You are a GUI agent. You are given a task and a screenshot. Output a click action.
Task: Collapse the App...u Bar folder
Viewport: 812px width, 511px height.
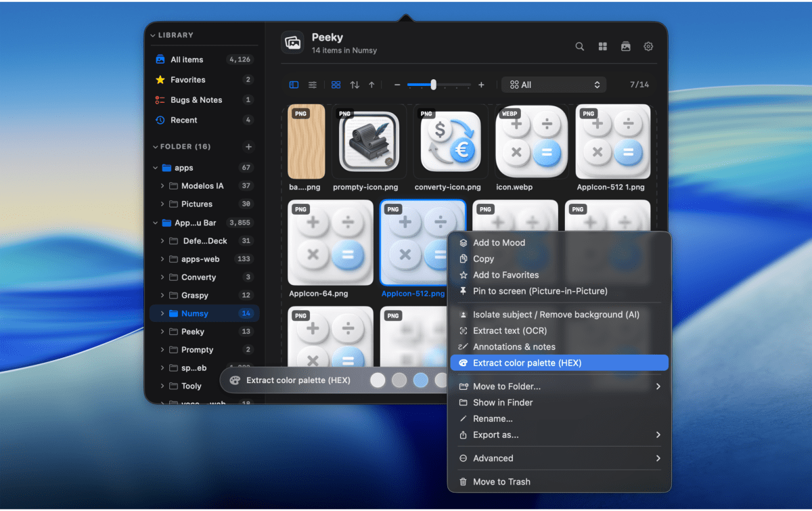pyautogui.click(x=156, y=223)
